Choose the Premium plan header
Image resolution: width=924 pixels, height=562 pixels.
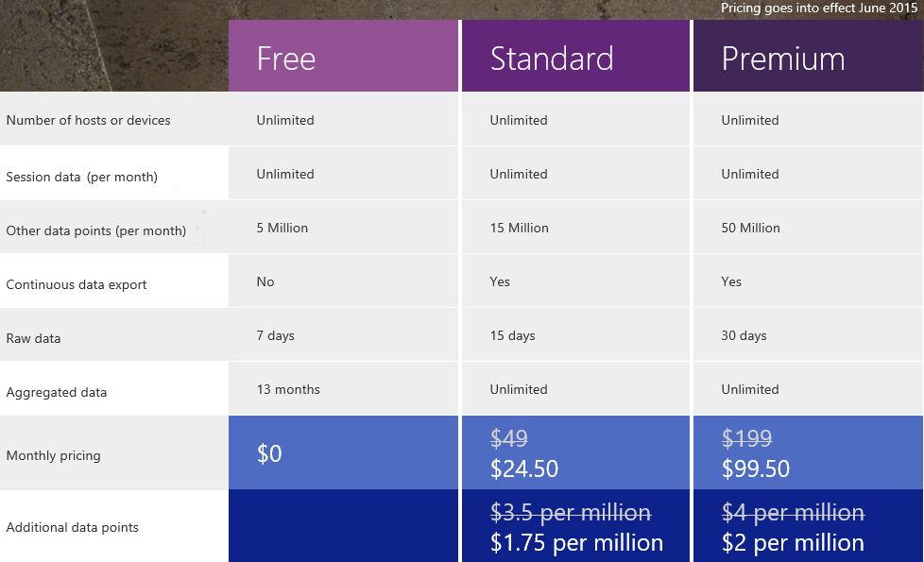[x=783, y=59]
